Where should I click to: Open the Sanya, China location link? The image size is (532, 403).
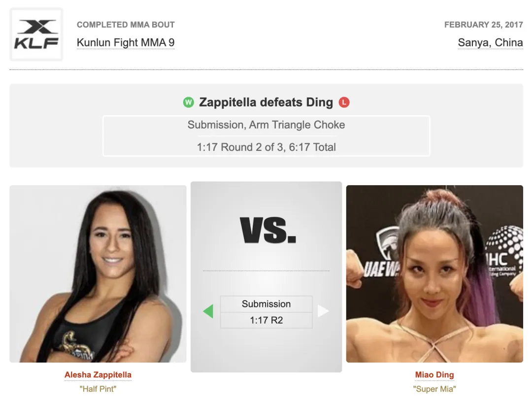coord(490,42)
